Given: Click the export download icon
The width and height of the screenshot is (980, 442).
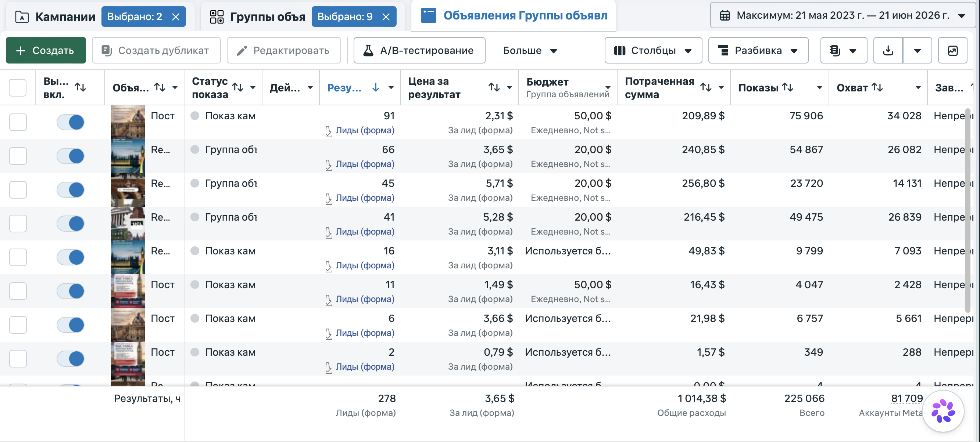Looking at the screenshot, I should point(888,51).
